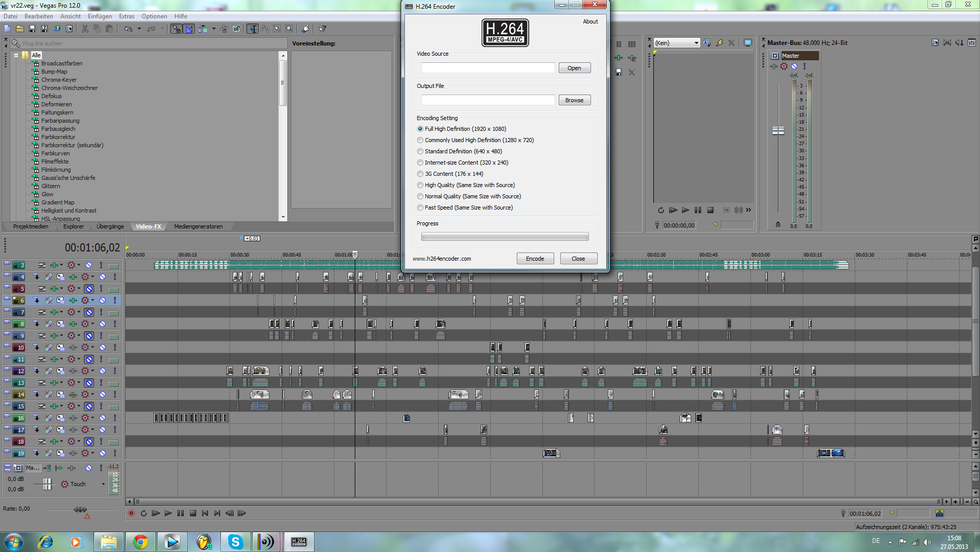The image size is (980, 552).
Task: Select Standard Definition (640 x 480)
Action: coord(420,151)
